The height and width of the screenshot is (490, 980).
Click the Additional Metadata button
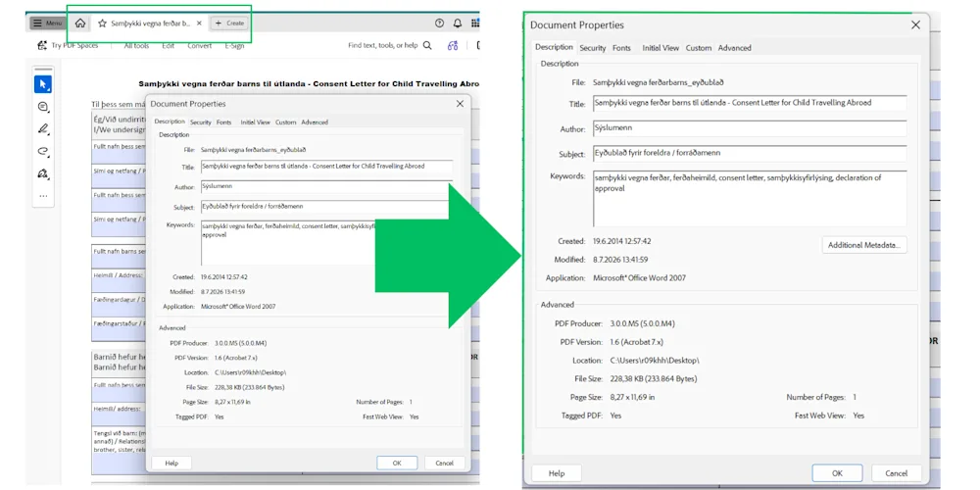pos(864,245)
